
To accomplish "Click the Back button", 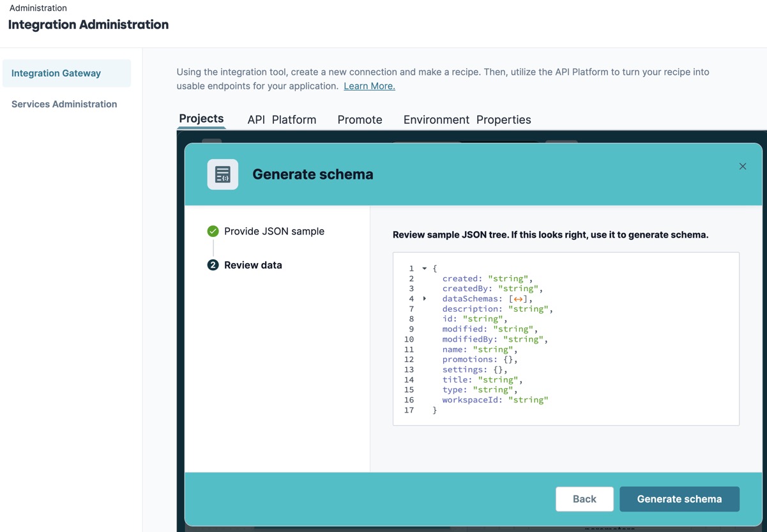I will 584,499.
